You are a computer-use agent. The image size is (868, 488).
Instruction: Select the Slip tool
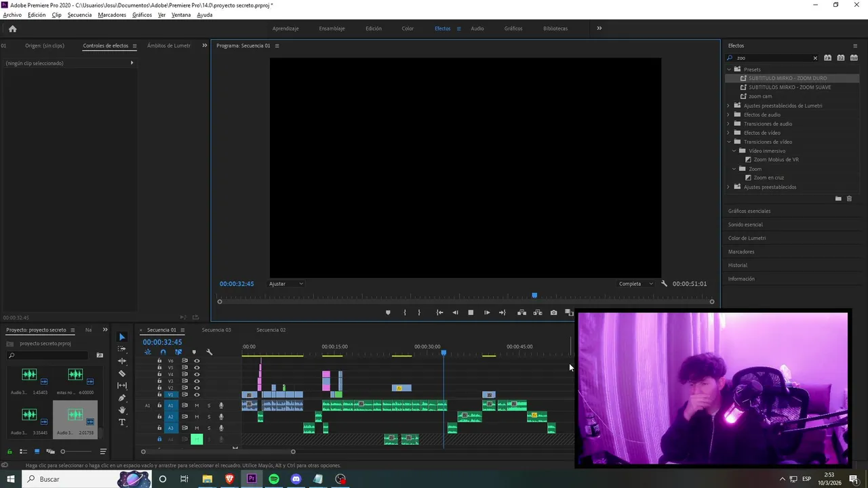coord(122,386)
